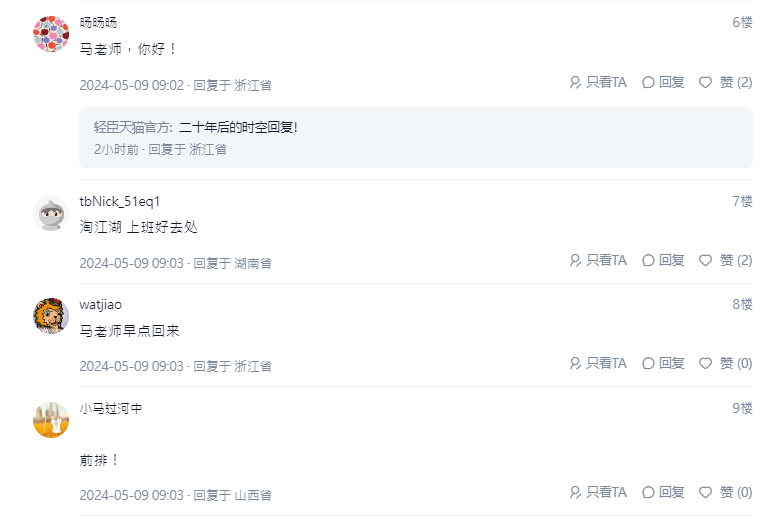This screenshot has height=517, width=780.
Task: Open tbNick_51eq1's avatar image
Action: tap(51, 213)
